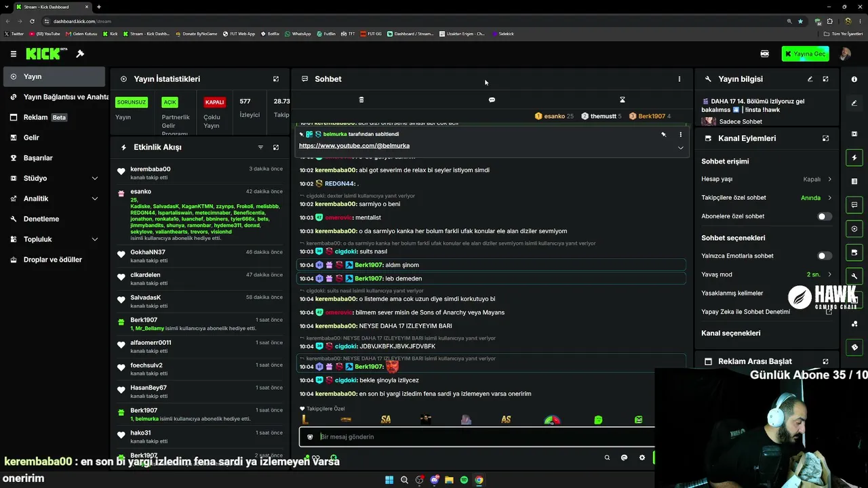Open the Sohbet panel three-dot menu
The width and height of the screenshot is (868, 488).
679,79
